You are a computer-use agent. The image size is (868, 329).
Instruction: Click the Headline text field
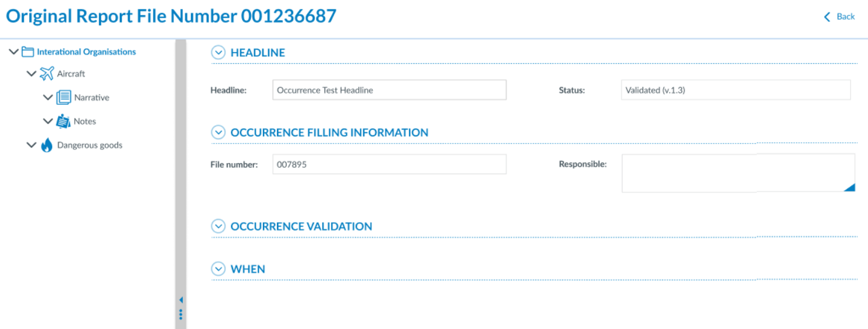click(x=389, y=90)
